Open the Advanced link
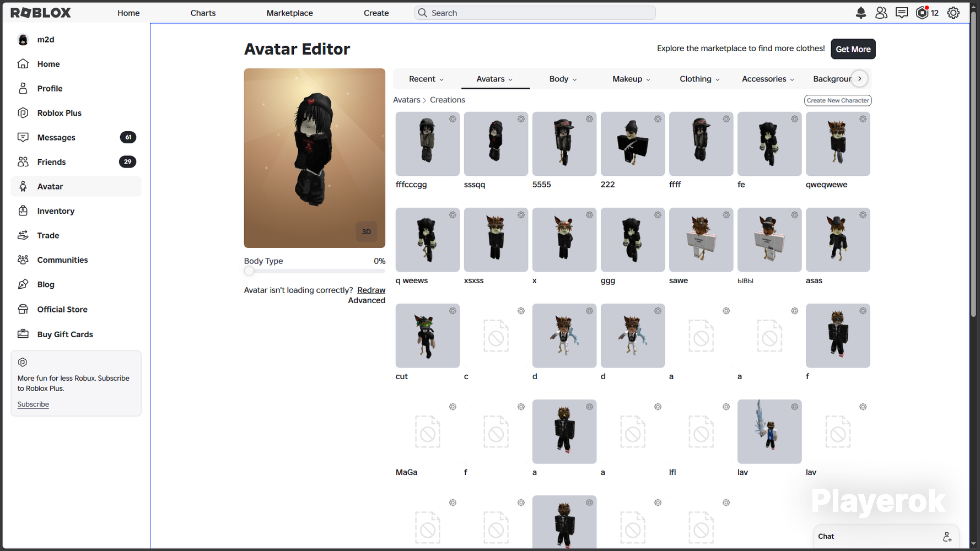The image size is (980, 551). click(367, 300)
